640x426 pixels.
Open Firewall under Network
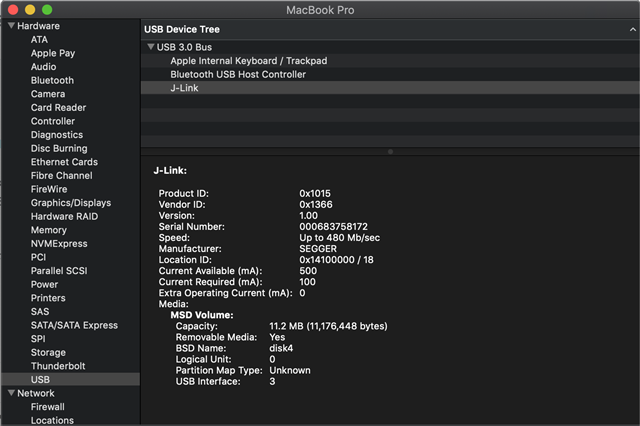[48, 407]
